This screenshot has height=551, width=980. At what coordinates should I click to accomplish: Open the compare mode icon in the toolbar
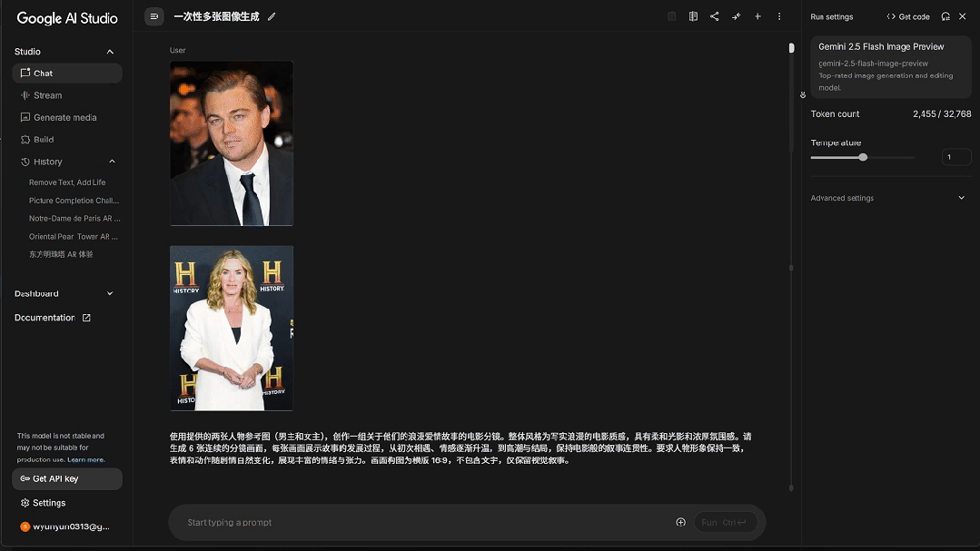click(693, 15)
